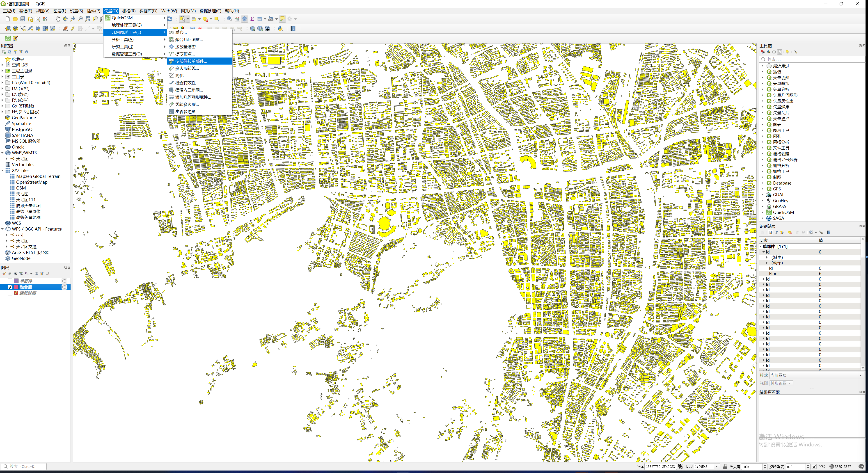Open the 栅格(R) menu
The height and width of the screenshot is (473, 868).
point(128,11)
